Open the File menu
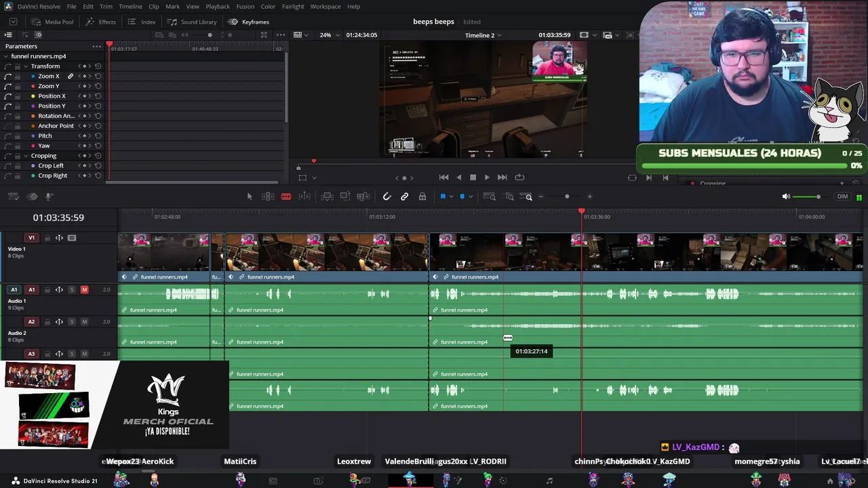 pos(71,6)
